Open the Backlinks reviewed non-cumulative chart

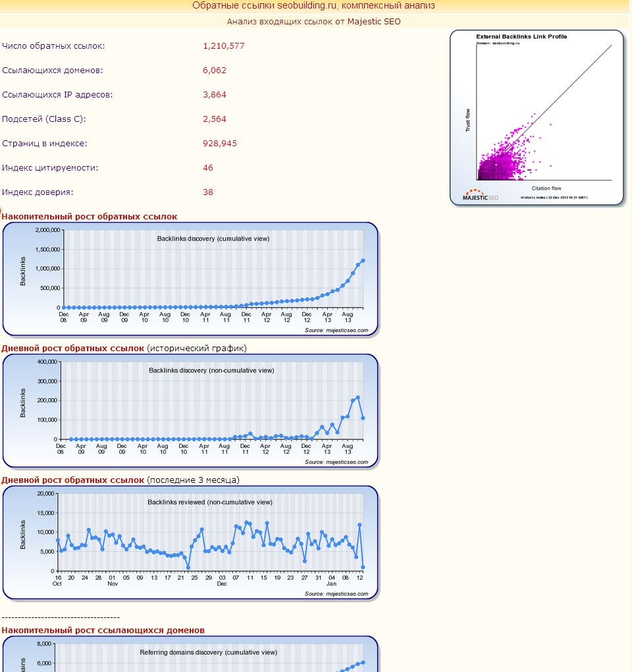tap(190, 543)
